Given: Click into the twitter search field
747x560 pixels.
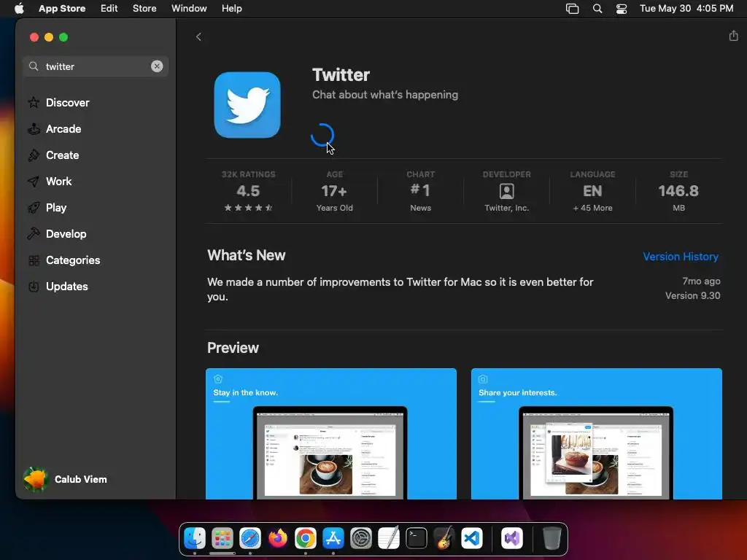Looking at the screenshot, I should [96, 66].
